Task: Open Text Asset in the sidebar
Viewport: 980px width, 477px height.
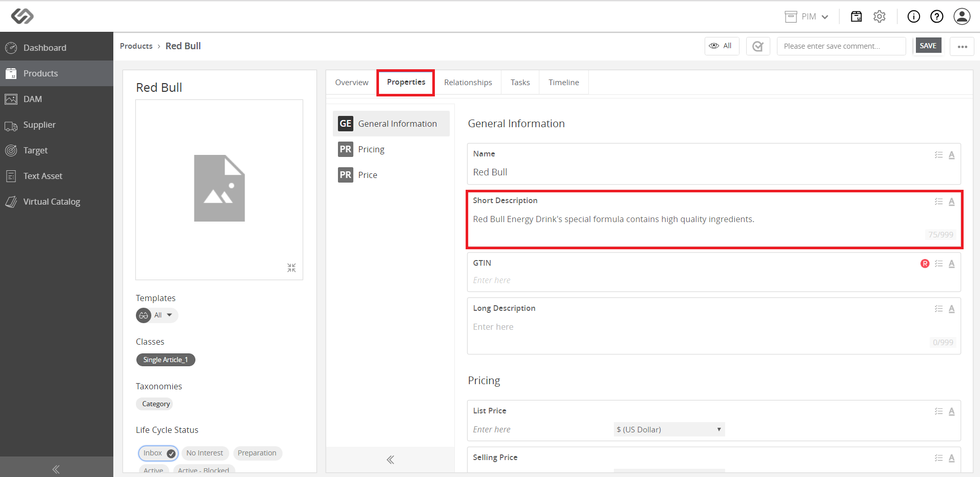Action: (x=56, y=176)
